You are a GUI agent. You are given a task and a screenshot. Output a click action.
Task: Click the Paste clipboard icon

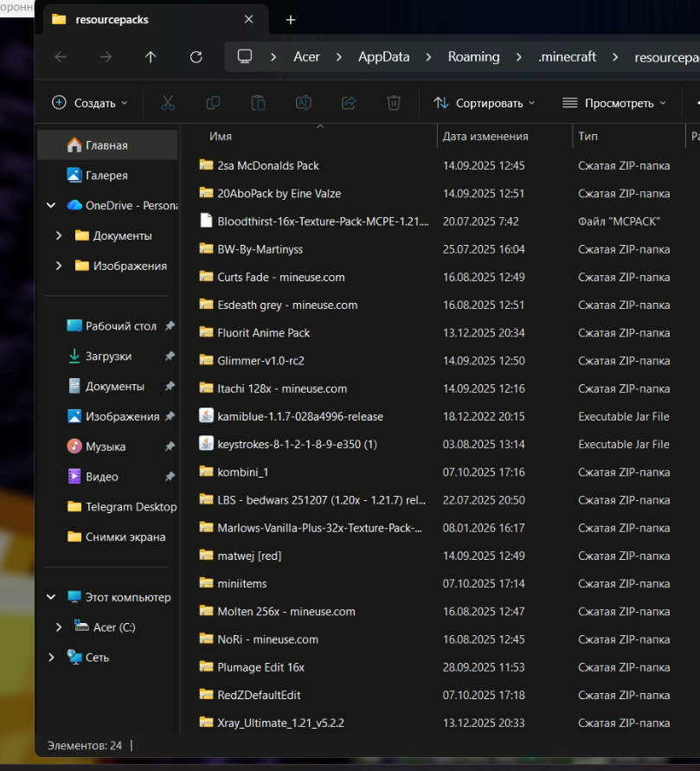click(258, 103)
